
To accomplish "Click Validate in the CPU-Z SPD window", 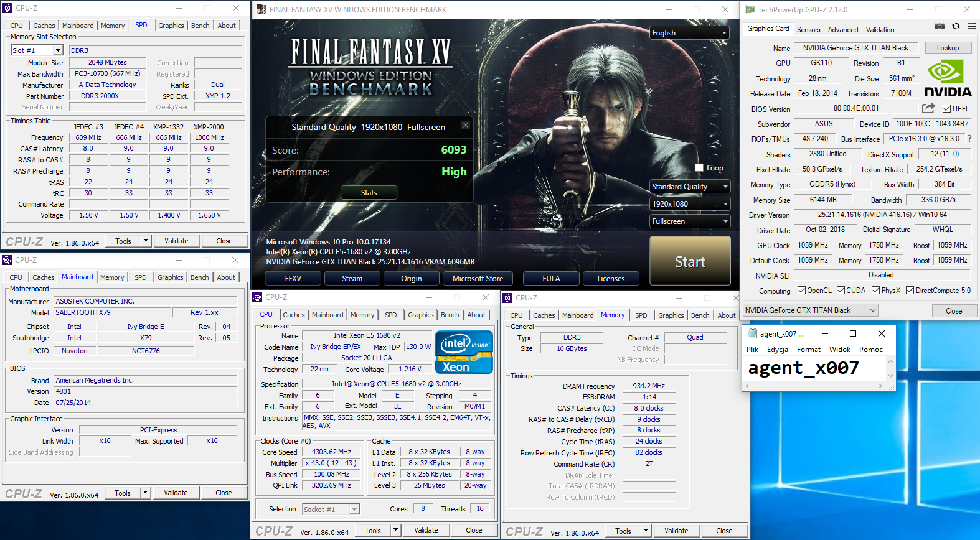I will coord(176,241).
